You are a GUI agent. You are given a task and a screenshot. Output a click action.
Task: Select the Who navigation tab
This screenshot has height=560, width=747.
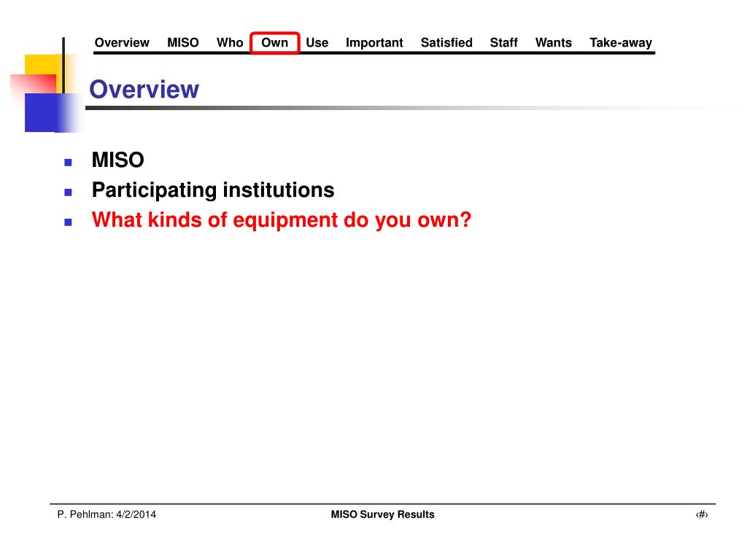click(x=230, y=43)
